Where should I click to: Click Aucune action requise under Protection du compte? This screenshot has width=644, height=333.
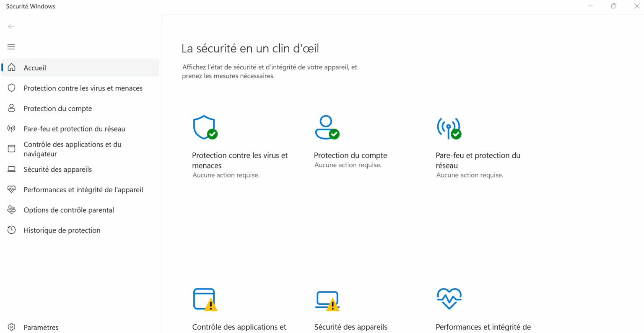point(348,165)
